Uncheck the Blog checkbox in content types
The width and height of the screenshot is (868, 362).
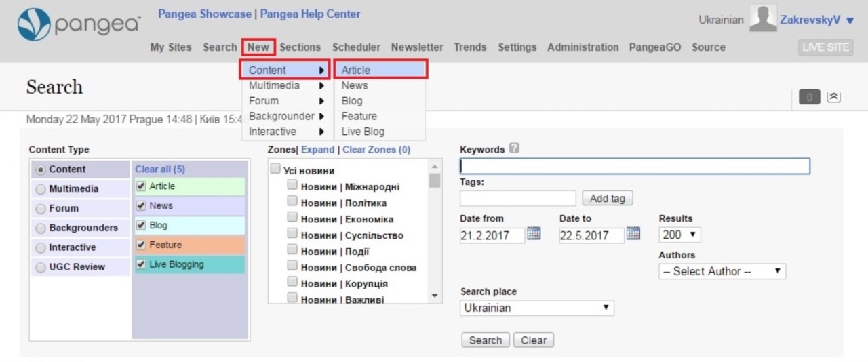(x=141, y=226)
